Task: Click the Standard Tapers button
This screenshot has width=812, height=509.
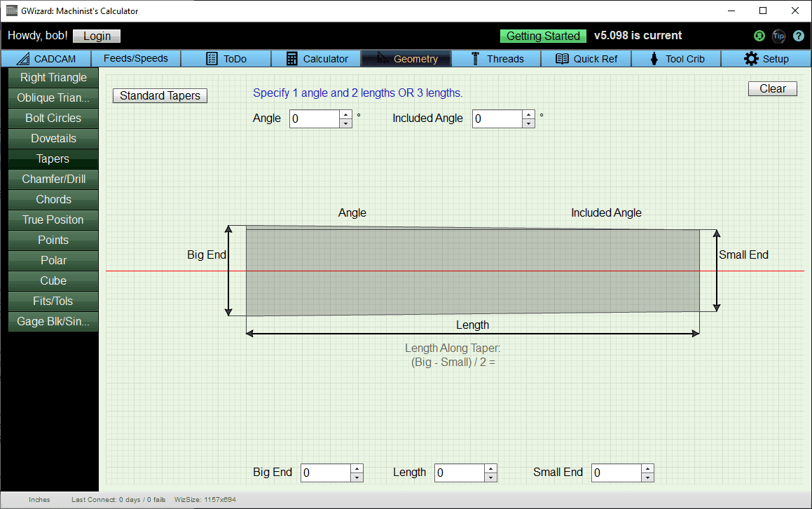Action: pyautogui.click(x=160, y=95)
